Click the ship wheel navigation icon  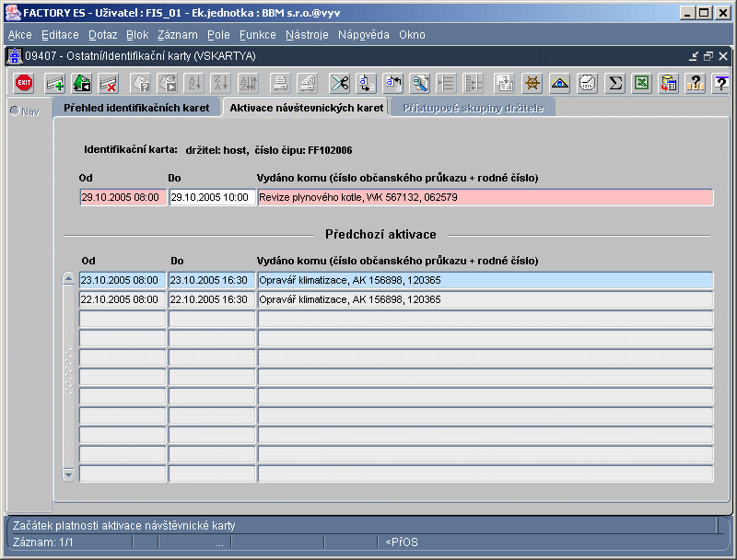[x=532, y=83]
